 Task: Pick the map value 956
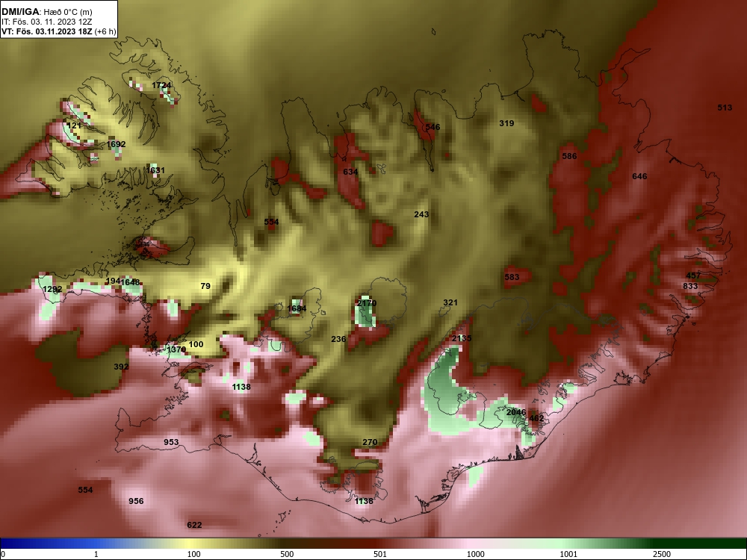point(136,502)
